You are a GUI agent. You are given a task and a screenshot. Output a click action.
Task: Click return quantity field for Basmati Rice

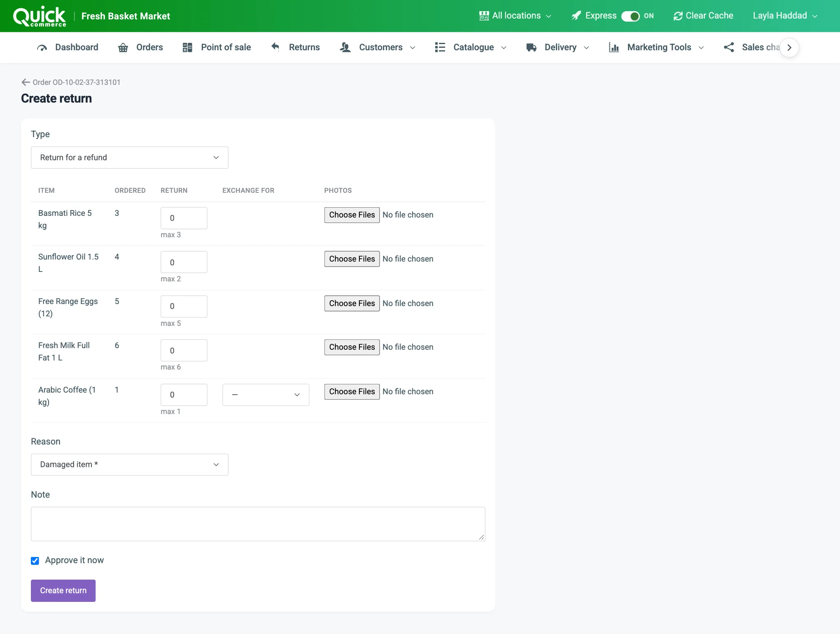click(x=184, y=218)
